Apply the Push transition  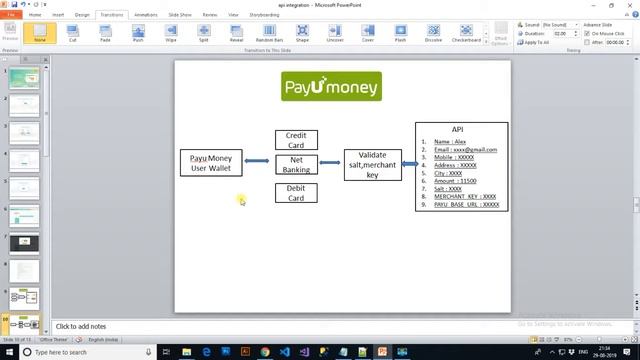tap(138, 33)
